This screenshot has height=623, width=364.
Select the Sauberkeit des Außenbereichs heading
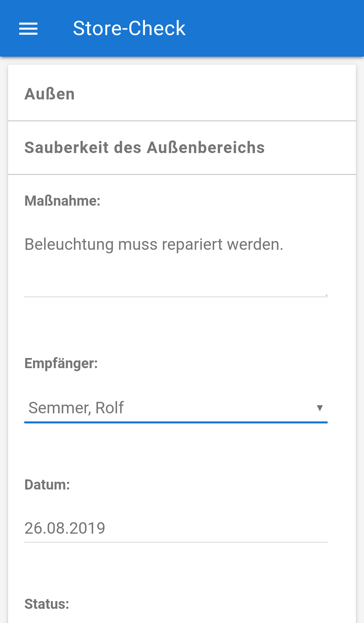click(x=145, y=148)
